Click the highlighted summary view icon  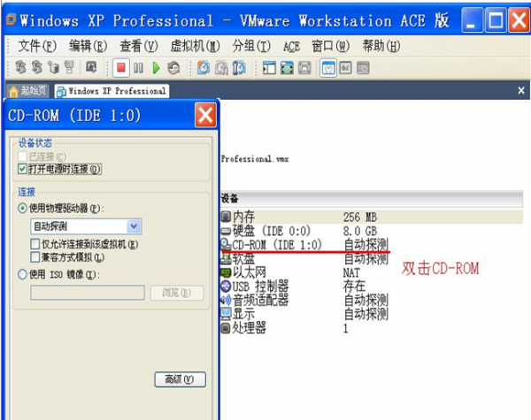328,68
